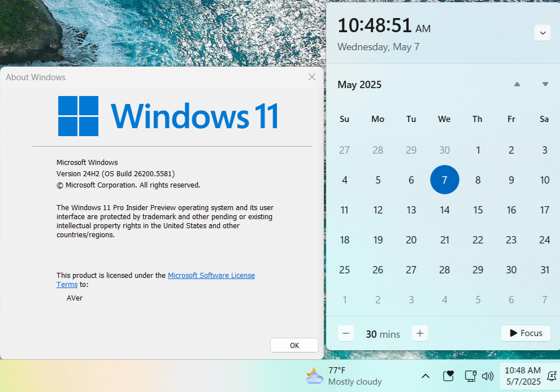This screenshot has width=560, height=392.
Task: Select May 28 in the calendar
Action: [444, 270]
